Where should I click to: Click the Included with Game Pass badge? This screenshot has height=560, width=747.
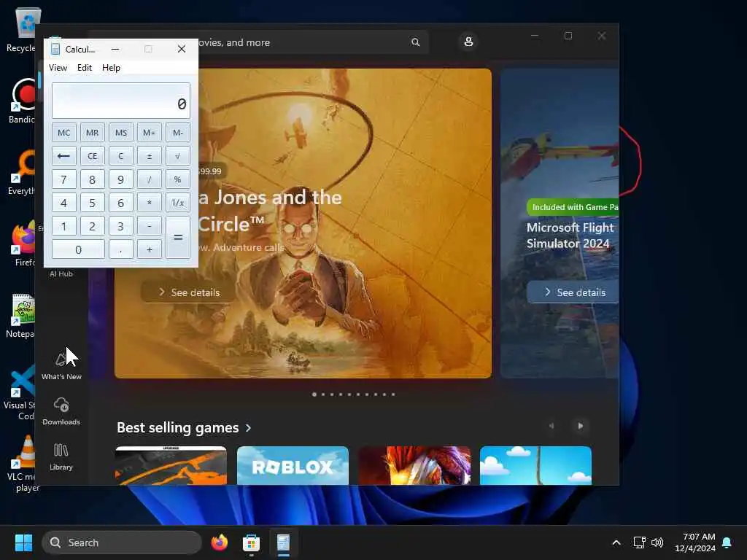click(x=573, y=207)
